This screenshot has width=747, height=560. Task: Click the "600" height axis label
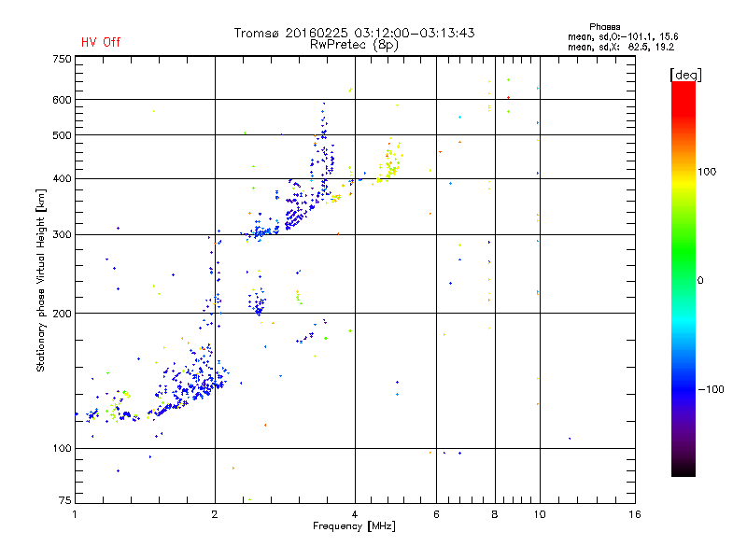click(x=62, y=100)
